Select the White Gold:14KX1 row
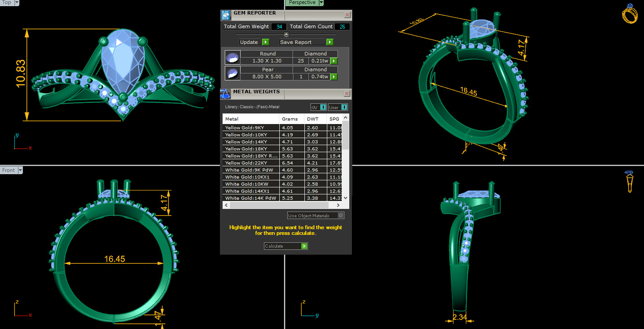This screenshot has height=329, width=644. (x=282, y=191)
